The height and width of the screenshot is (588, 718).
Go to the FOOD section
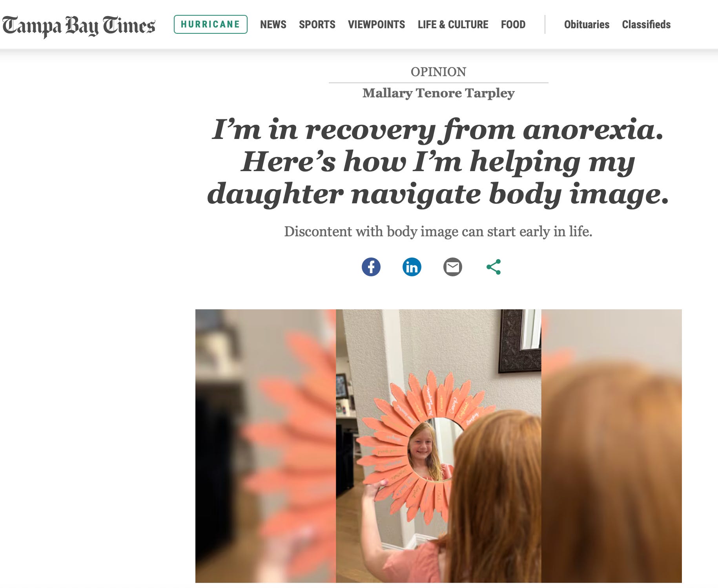point(513,24)
